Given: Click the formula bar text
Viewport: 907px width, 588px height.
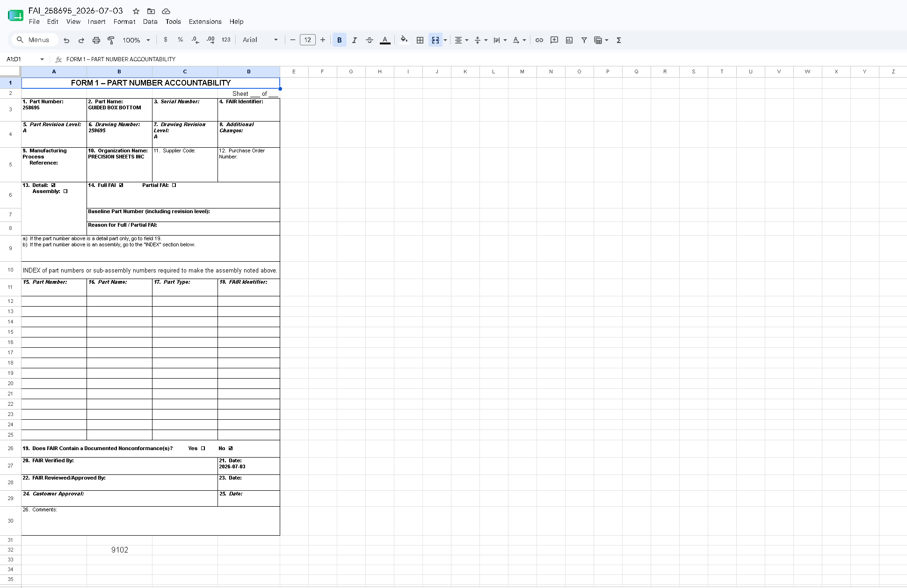Looking at the screenshot, I should 121,59.
